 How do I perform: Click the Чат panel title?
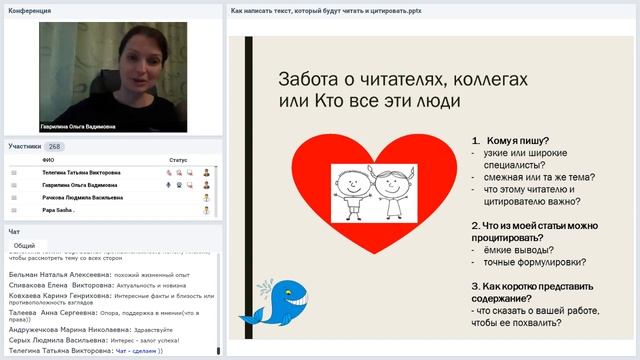click(x=14, y=232)
